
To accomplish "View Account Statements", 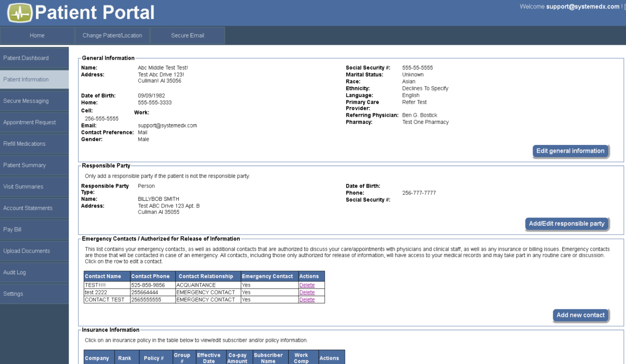I will click(x=28, y=208).
